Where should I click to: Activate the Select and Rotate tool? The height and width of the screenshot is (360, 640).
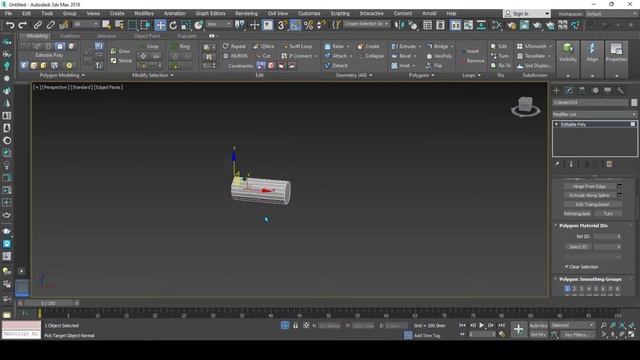[173, 25]
